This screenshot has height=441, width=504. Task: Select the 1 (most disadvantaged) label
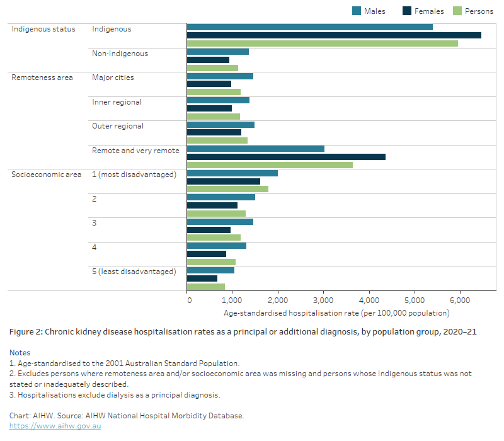click(134, 175)
